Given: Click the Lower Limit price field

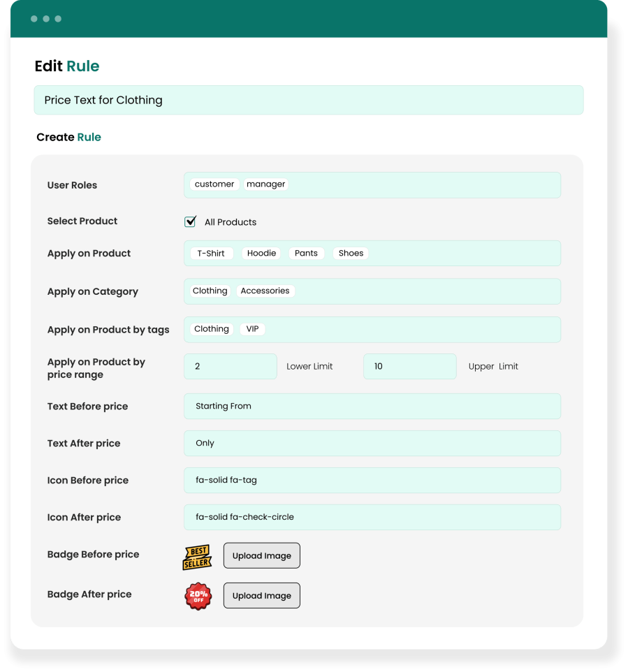Looking at the screenshot, I should click(x=231, y=367).
